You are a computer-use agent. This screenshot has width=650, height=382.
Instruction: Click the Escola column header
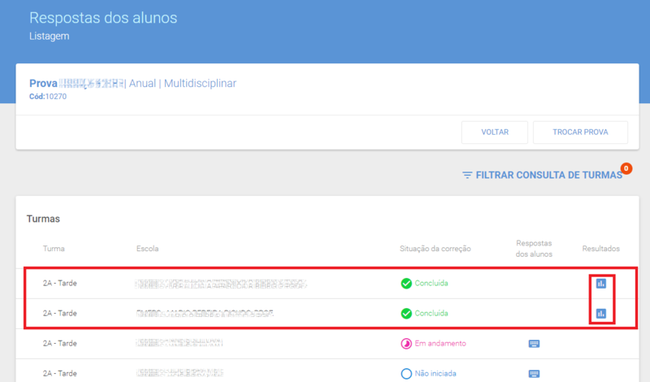(148, 249)
